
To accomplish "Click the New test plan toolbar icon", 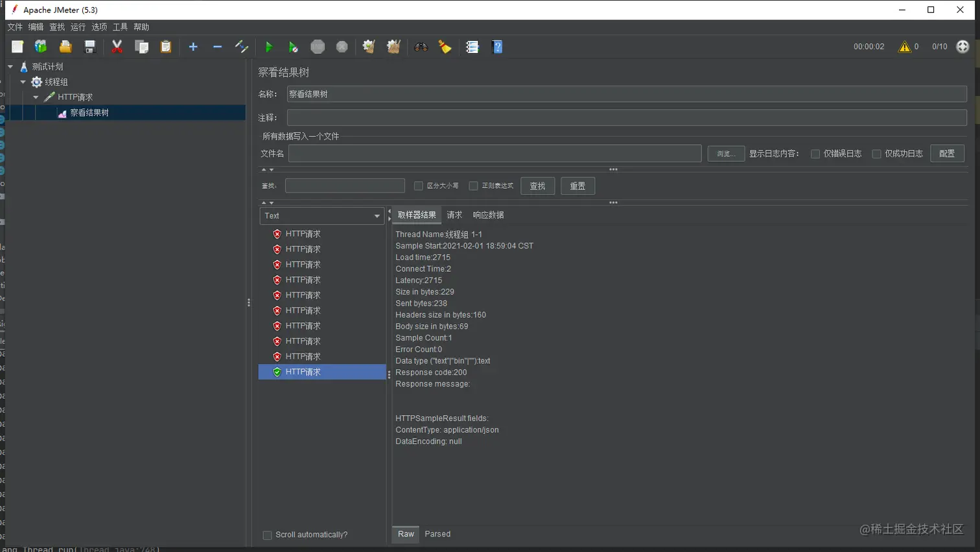I will (17, 47).
